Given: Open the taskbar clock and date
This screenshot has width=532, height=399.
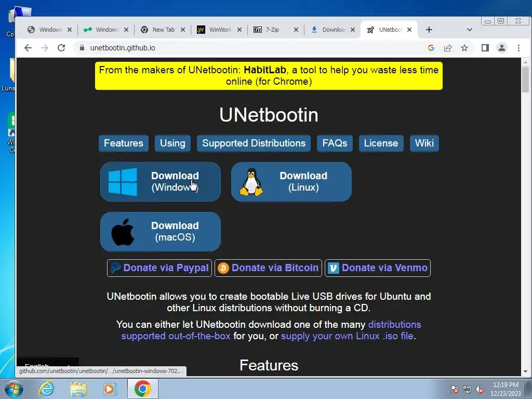Looking at the screenshot, I should pos(506,389).
